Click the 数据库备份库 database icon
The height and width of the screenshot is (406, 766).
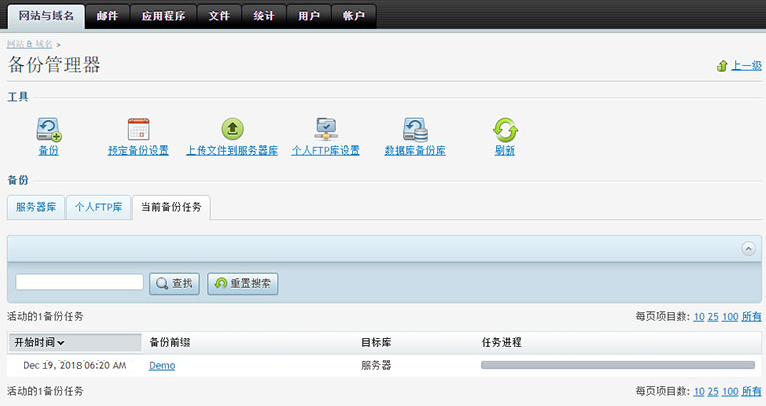coord(415,129)
